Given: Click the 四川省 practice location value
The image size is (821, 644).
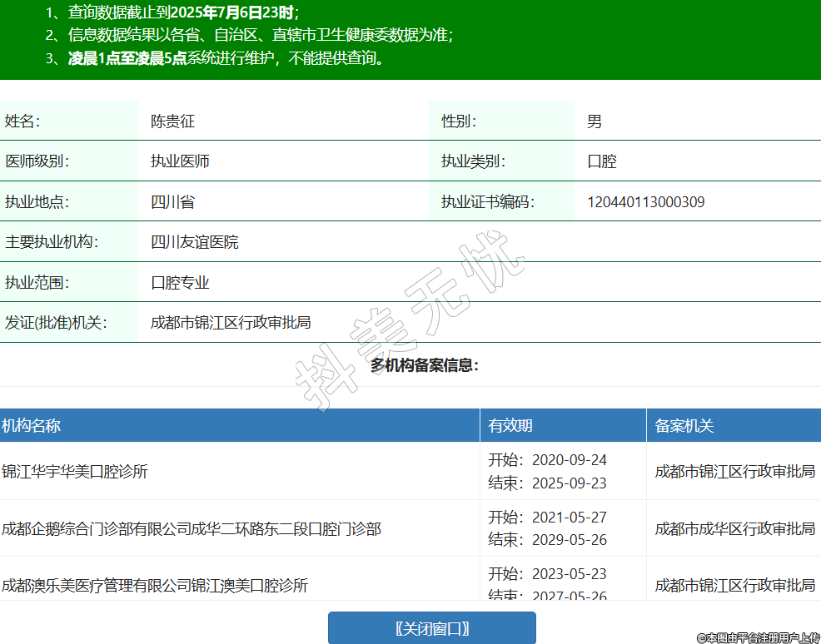Looking at the screenshot, I should point(172,202).
